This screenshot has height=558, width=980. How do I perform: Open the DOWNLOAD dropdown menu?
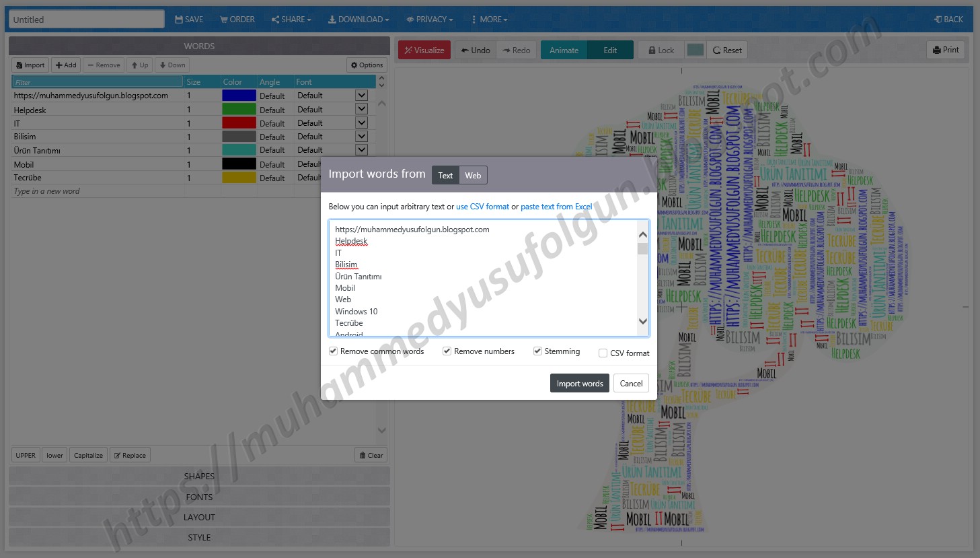point(359,20)
